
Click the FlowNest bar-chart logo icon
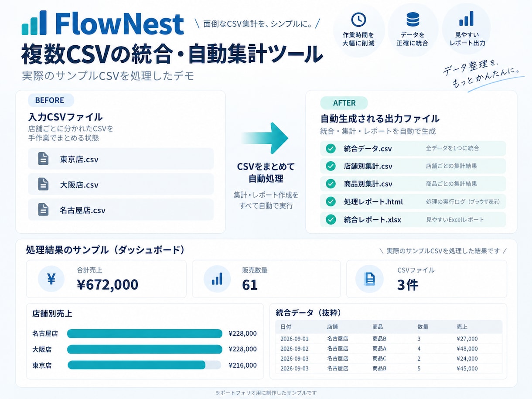pyautogui.click(x=34, y=23)
